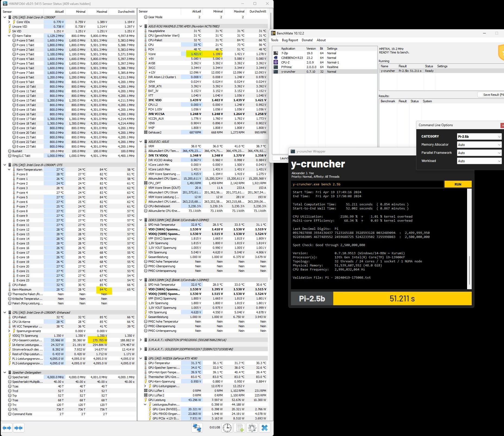Open the Parallel Framework dropdown
Viewport: 504px width, 436px height.
479,153
